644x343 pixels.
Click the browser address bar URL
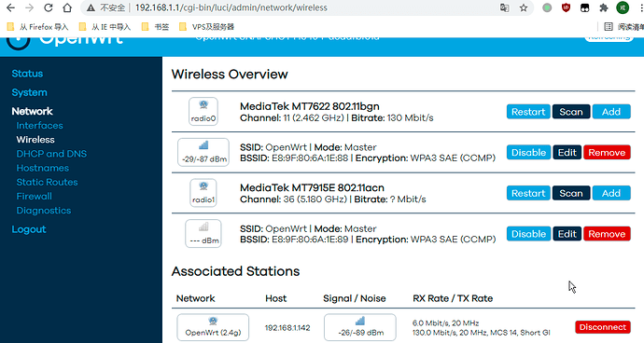[231, 7]
